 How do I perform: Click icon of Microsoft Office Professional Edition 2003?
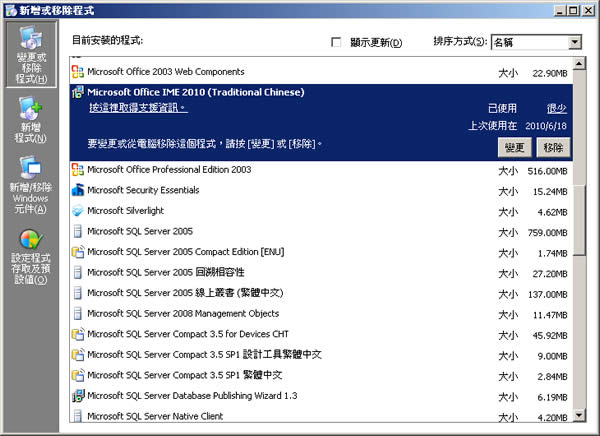click(78, 170)
